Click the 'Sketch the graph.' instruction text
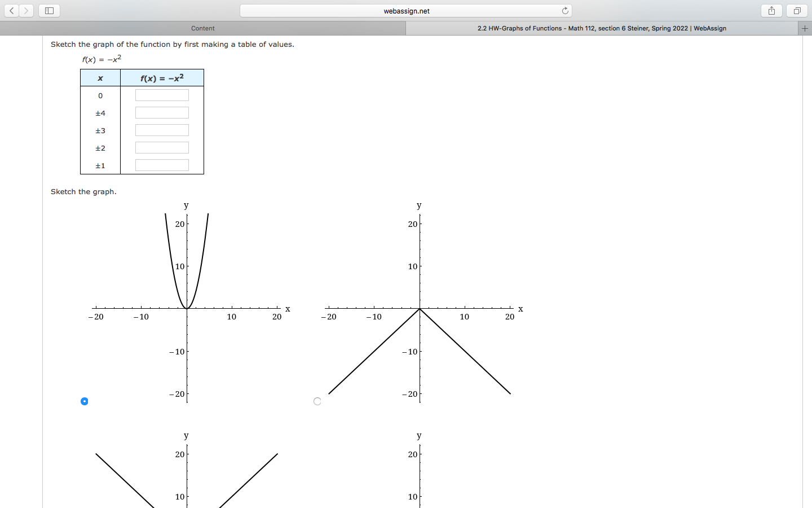 click(x=83, y=192)
